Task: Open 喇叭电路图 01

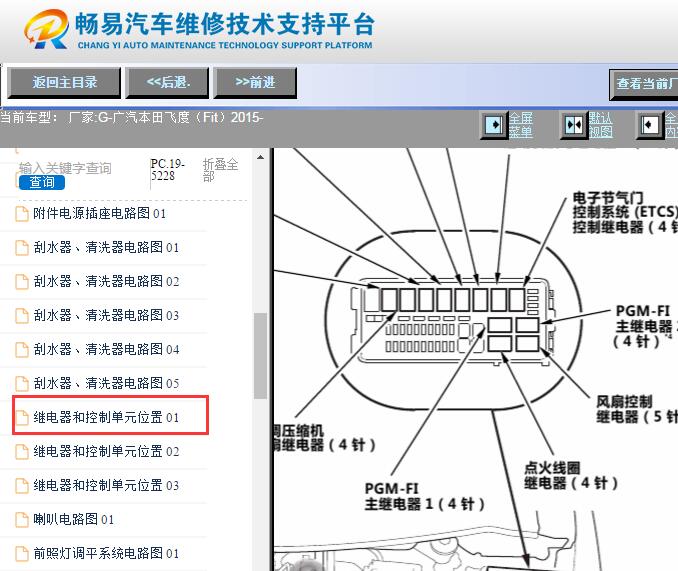Action: click(x=74, y=519)
